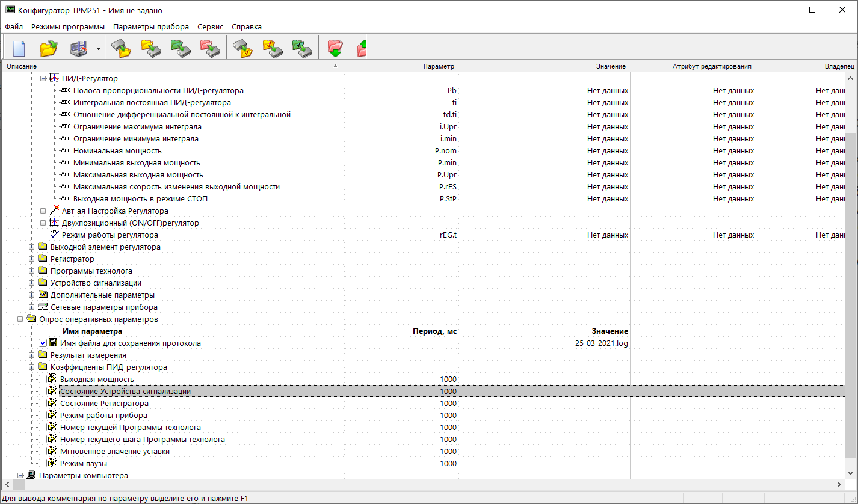
Task: Click the rEG.t parameter name cell
Action: click(448, 235)
